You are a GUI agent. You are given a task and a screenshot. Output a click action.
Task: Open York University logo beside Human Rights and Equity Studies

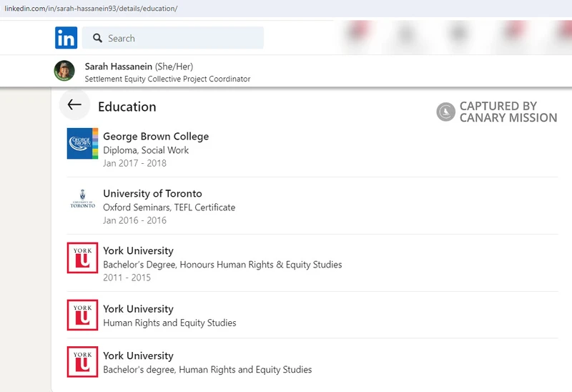[x=82, y=315]
